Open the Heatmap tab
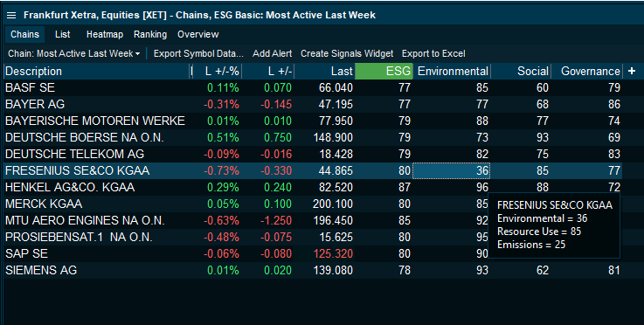Viewport: 644px width, 325px height. [105, 35]
